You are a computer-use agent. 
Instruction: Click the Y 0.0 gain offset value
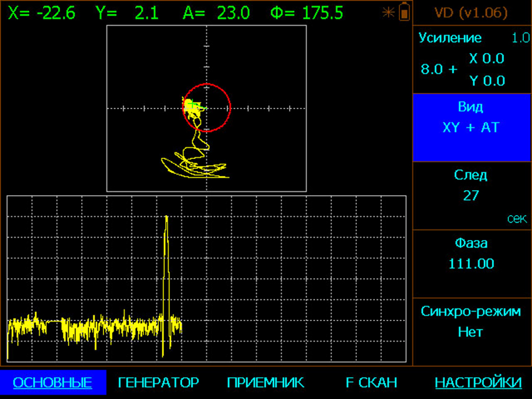[487, 81]
